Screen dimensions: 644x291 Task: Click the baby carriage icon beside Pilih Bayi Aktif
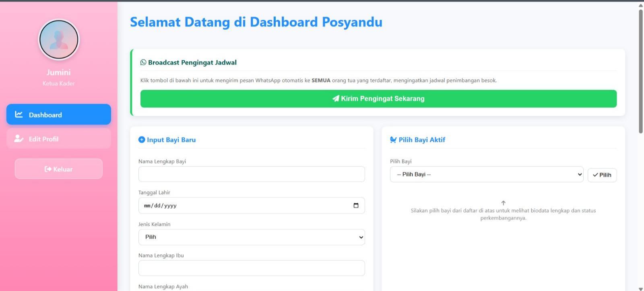click(393, 139)
